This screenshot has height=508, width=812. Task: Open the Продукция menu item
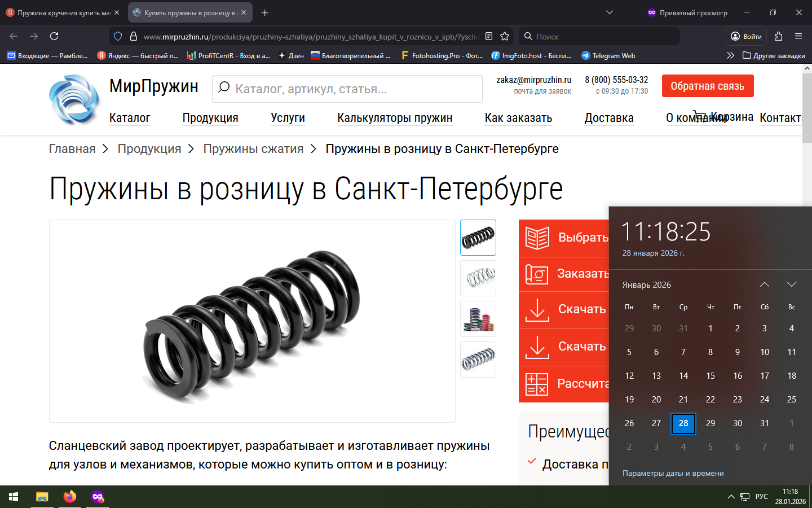pyautogui.click(x=210, y=118)
